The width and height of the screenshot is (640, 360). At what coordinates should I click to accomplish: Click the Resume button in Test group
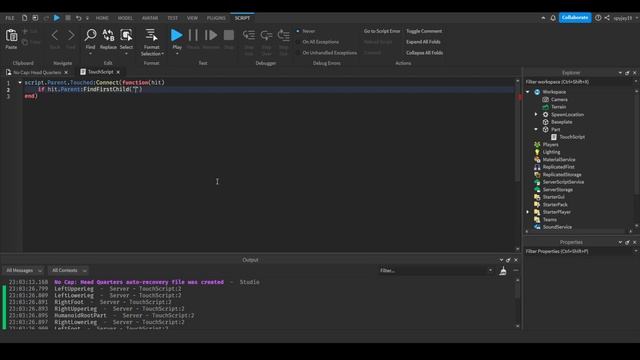tap(211, 35)
